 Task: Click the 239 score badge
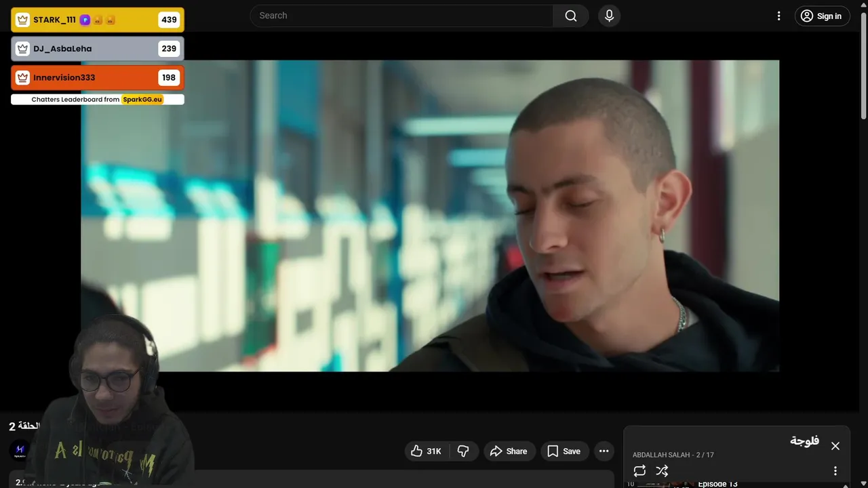coord(169,49)
